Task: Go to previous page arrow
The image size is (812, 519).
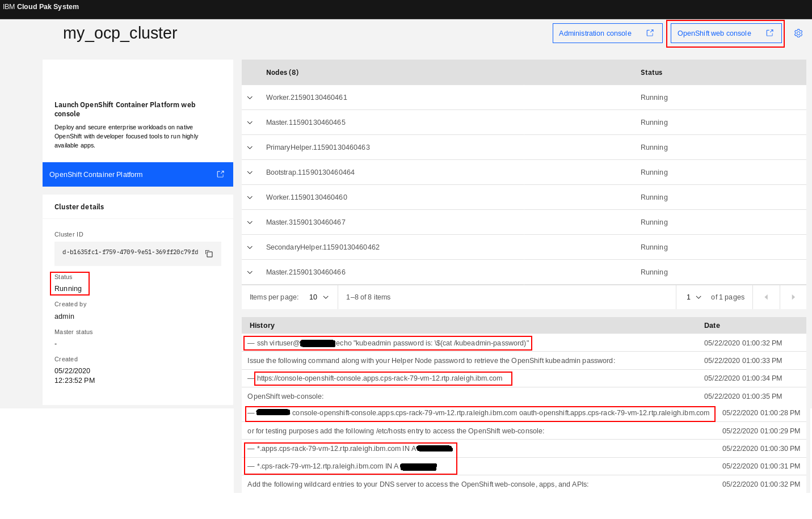Action: coord(766,297)
